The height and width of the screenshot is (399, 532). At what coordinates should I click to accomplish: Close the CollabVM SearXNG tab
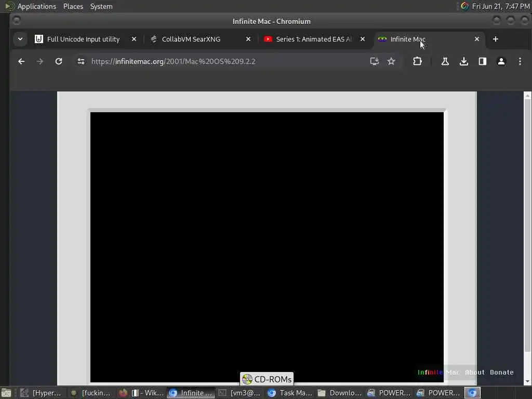pyautogui.click(x=248, y=39)
